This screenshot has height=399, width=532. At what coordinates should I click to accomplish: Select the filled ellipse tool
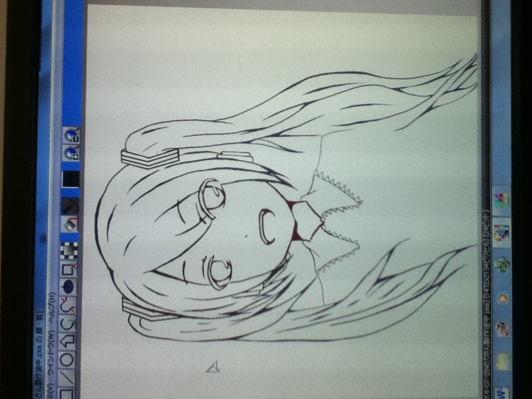click(x=68, y=287)
